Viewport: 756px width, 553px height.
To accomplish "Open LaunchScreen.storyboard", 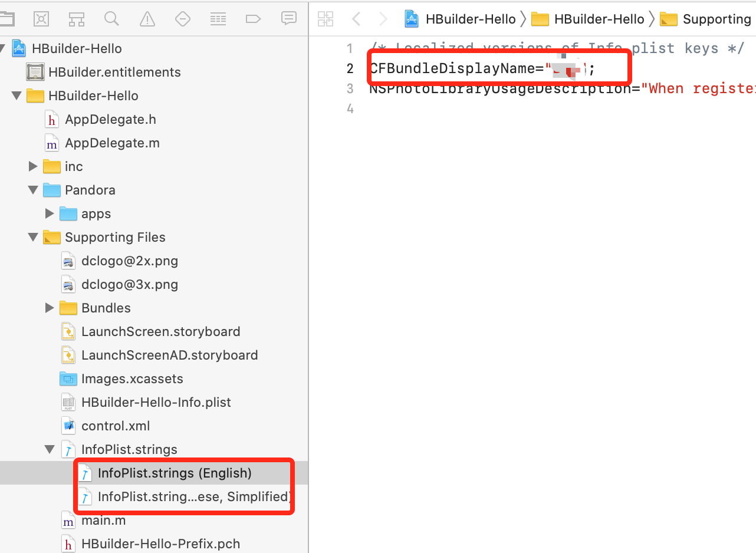I will [160, 331].
